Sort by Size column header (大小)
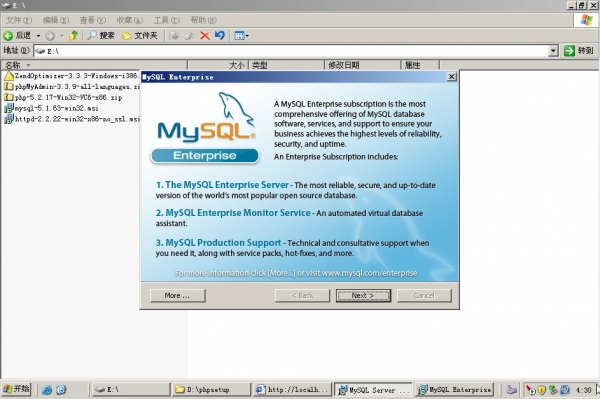Image resolution: width=600 pixels, height=399 pixels. coord(218,65)
